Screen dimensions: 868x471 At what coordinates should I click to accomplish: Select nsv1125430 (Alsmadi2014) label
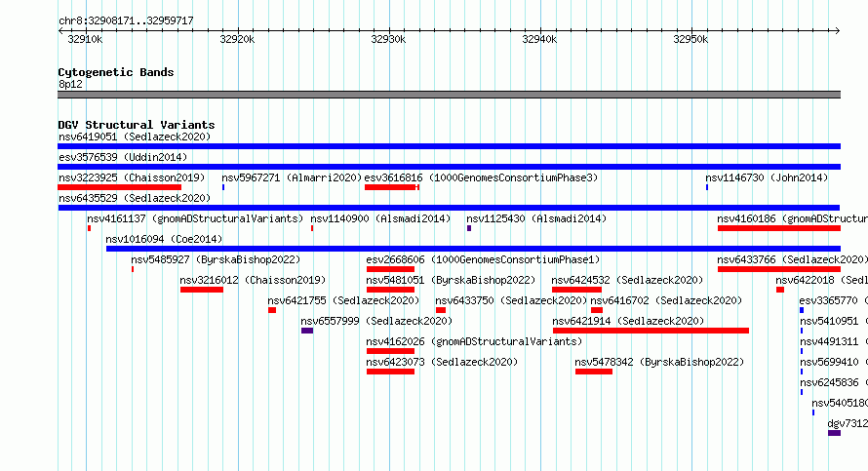(536, 218)
